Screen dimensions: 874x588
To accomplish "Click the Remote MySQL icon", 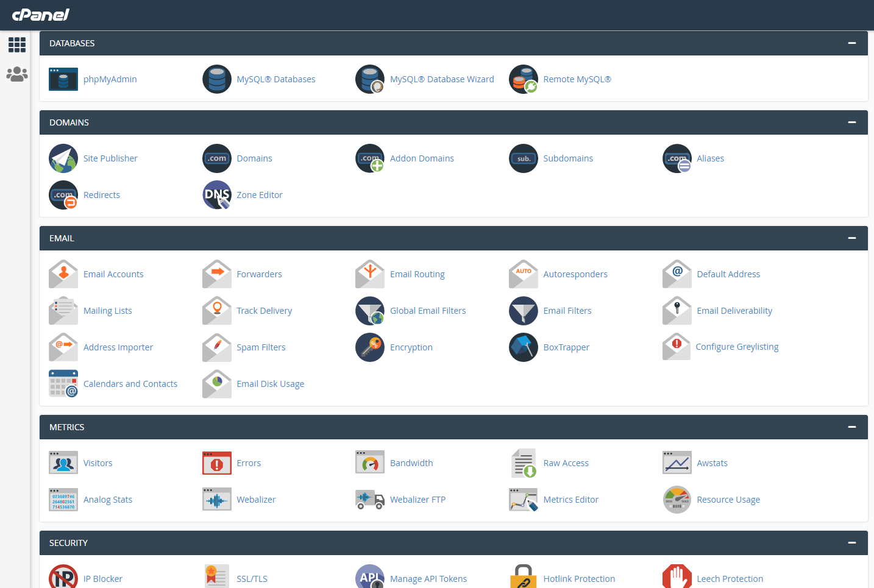I will [524, 79].
